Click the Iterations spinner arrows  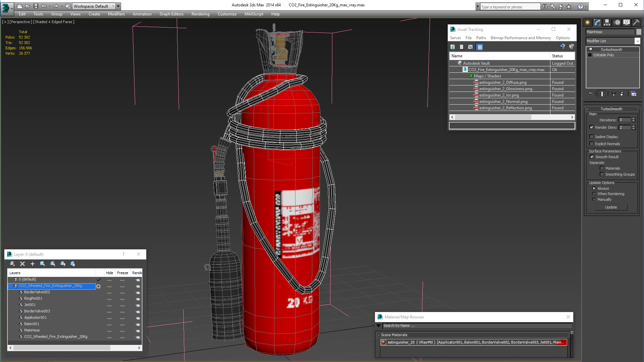(633, 120)
